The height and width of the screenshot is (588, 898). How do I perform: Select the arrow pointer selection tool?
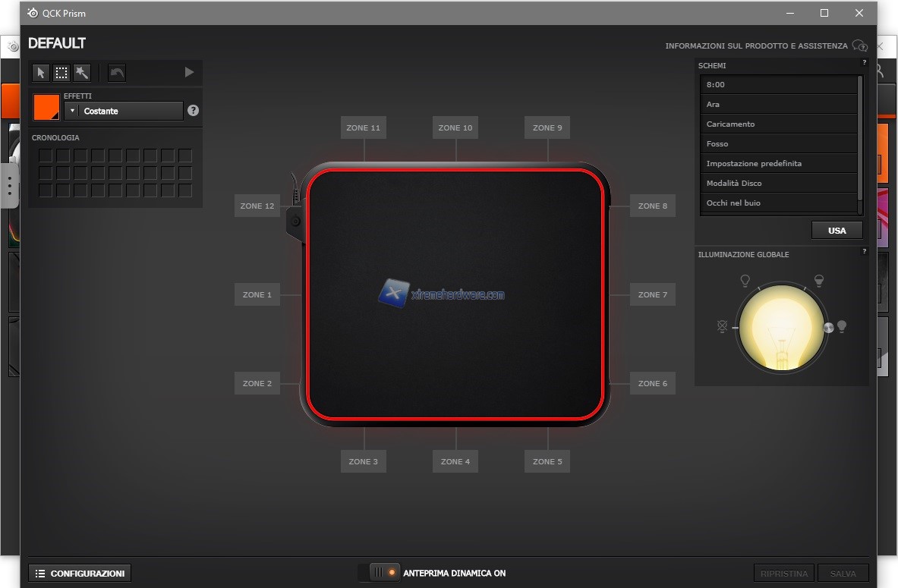[x=41, y=73]
